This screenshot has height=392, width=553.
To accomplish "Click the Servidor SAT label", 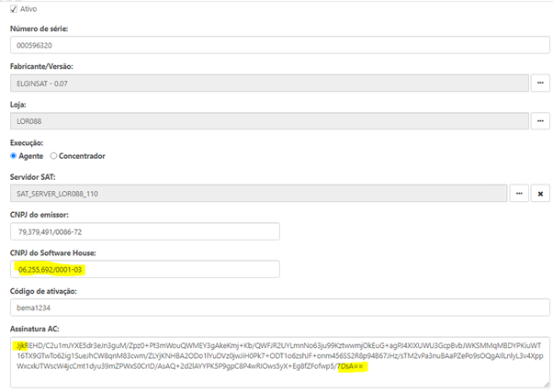I will point(37,176).
